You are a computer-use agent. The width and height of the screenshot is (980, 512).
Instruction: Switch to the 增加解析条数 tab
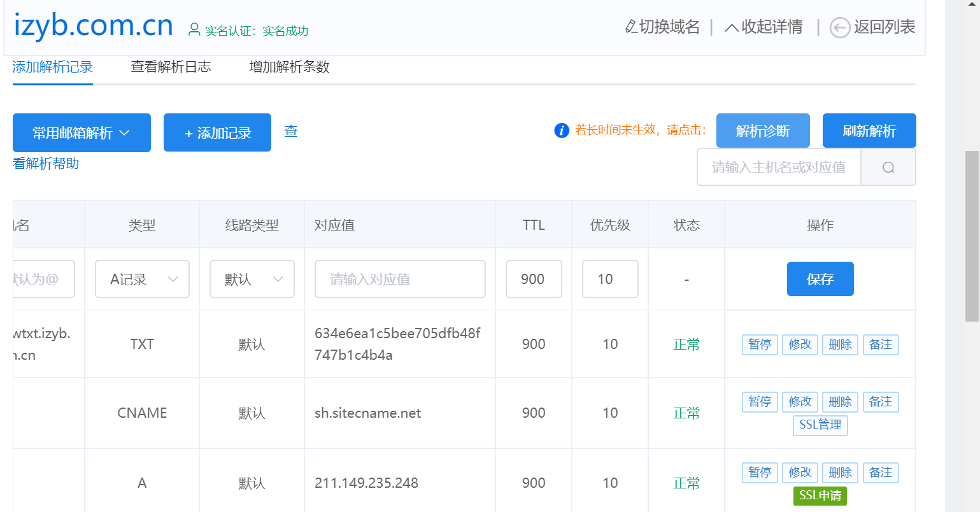tap(289, 67)
